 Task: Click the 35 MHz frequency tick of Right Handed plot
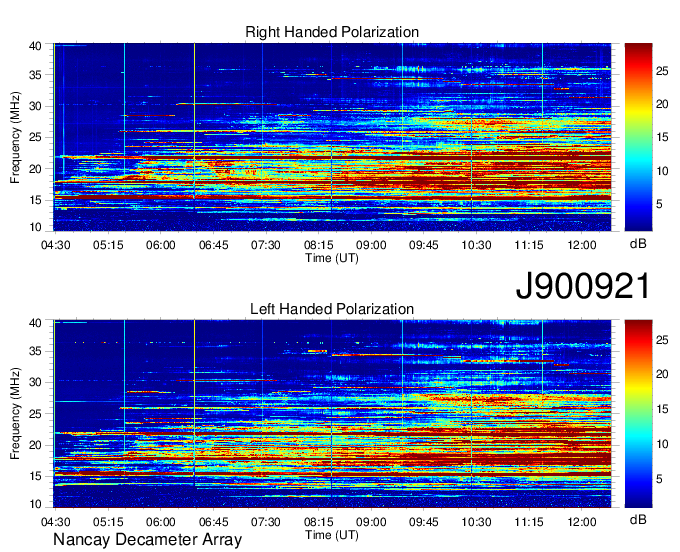(x=35, y=75)
